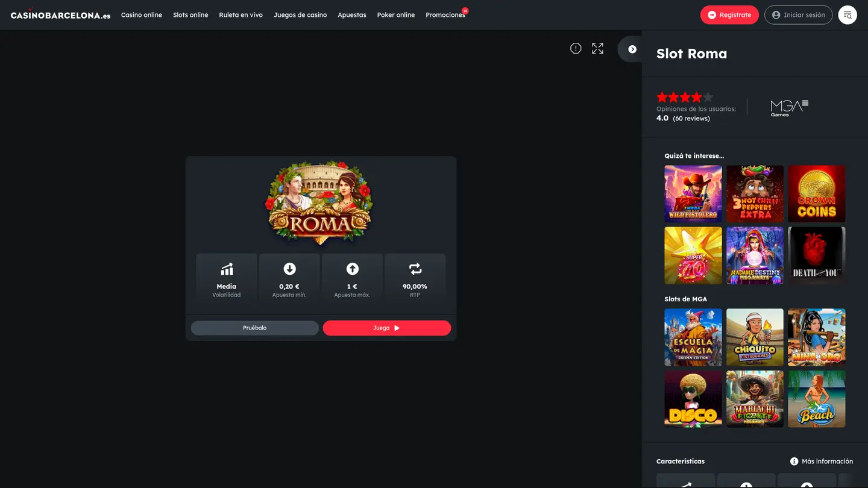Click the RTP loop arrows icon
The height and width of the screenshot is (488, 868).
click(415, 269)
